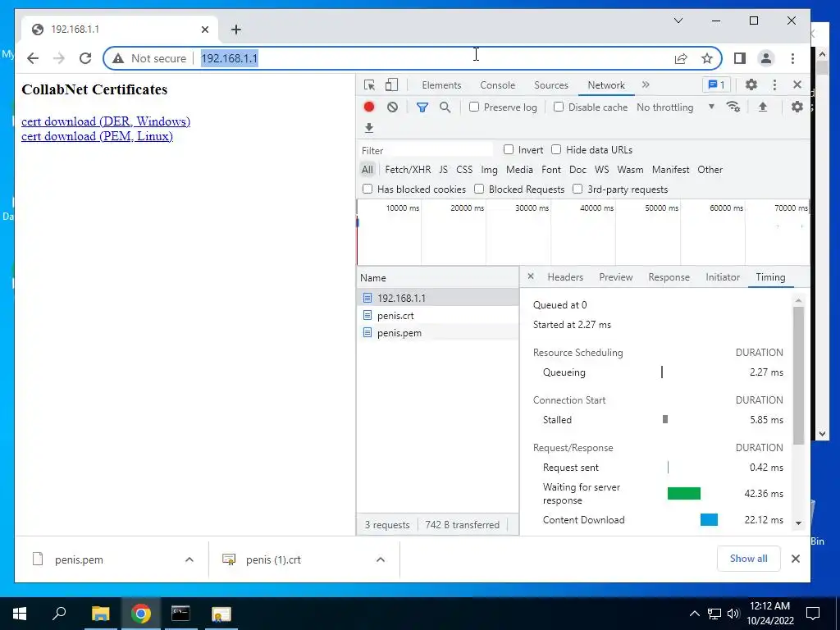Click cert download (PEM, Linux) link

tap(97, 136)
